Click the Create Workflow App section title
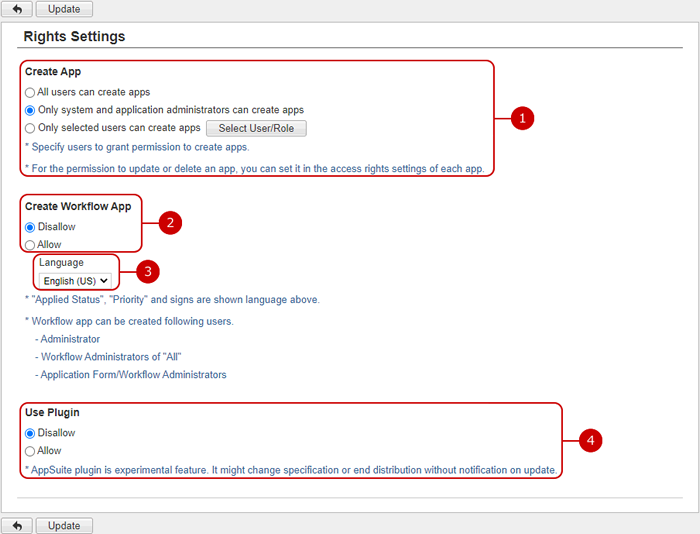The width and height of the screenshot is (700, 534). coord(78,206)
